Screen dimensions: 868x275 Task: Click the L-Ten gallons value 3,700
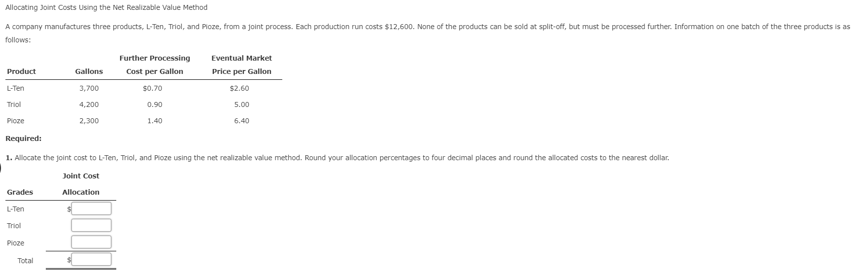click(x=89, y=88)
